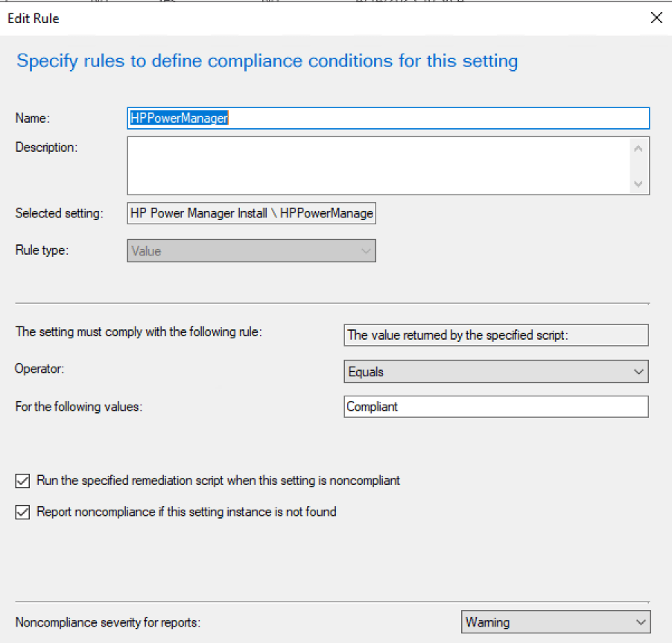Image resolution: width=672 pixels, height=643 pixels.
Task: Click the Operator dropdown arrow
Action: pyautogui.click(x=639, y=371)
